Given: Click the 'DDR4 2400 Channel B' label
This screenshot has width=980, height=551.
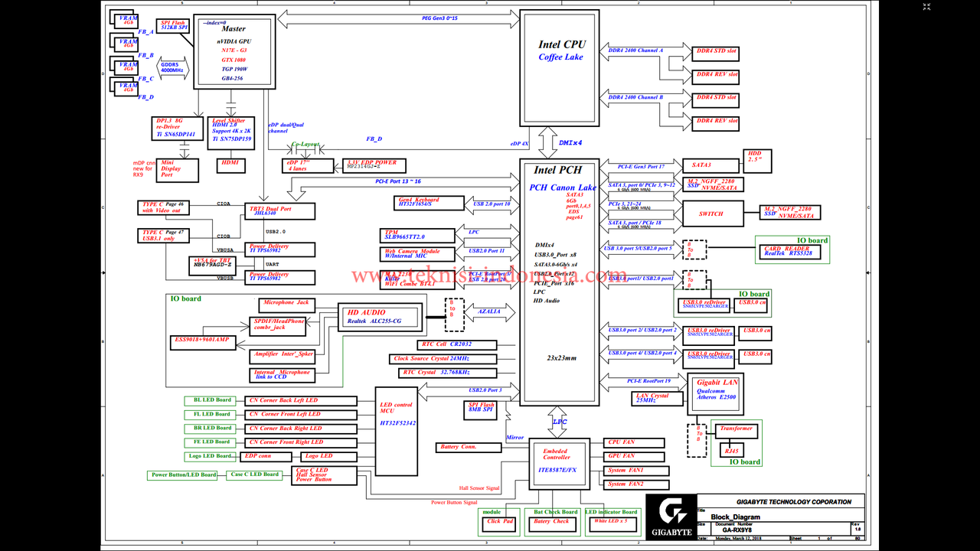Looking at the screenshot, I should [x=635, y=98].
